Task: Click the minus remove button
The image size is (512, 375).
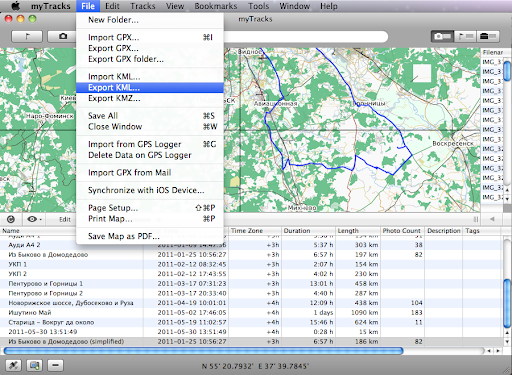Action: (55, 365)
